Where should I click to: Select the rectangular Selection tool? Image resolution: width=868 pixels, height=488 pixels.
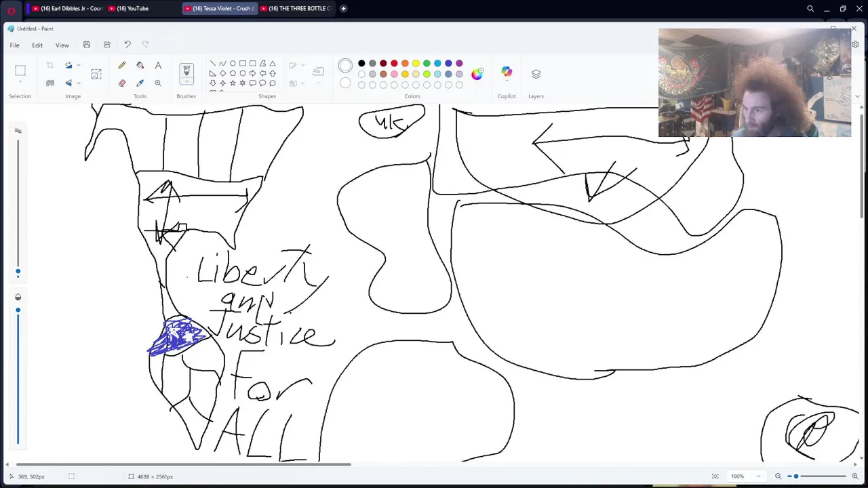pos(20,70)
